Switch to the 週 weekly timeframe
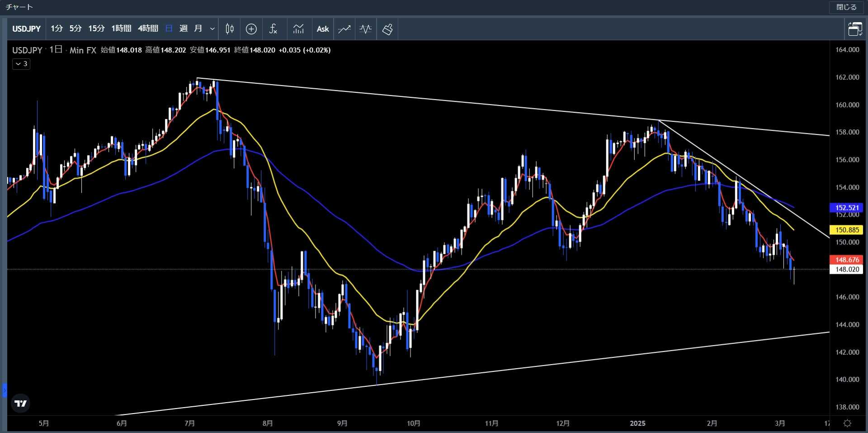Viewport: 868px width, 433px height. coord(184,29)
